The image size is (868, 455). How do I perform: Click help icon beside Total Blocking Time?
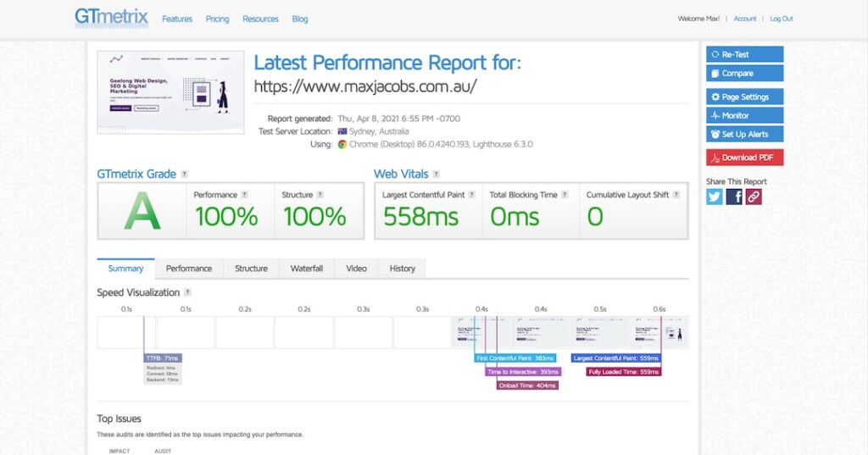(x=565, y=195)
